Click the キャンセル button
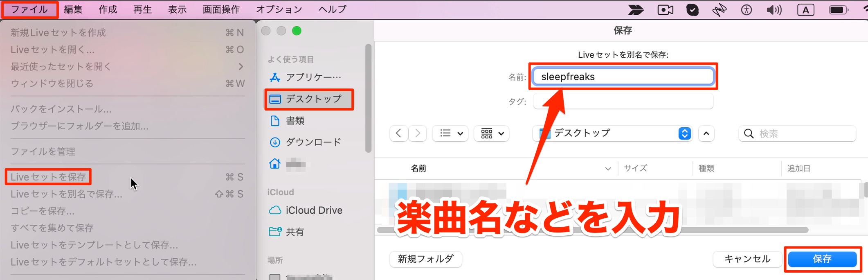 click(x=747, y=259)
